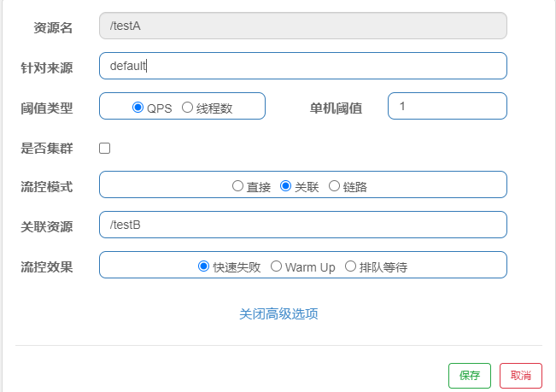Select 快速失败 flow control effect
Screen dimensions: 556x392
203,266
